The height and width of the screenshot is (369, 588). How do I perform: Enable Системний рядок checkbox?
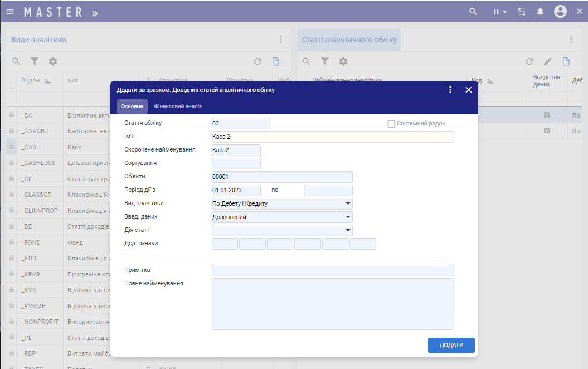[391, 124]
